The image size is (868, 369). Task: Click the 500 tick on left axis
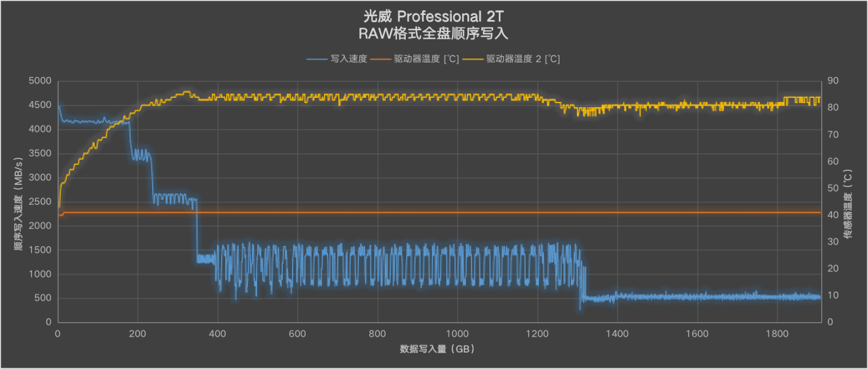click(42, 298)
